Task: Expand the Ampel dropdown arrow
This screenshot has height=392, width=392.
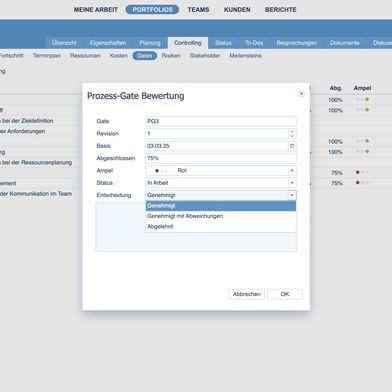Action: (292, 171)
